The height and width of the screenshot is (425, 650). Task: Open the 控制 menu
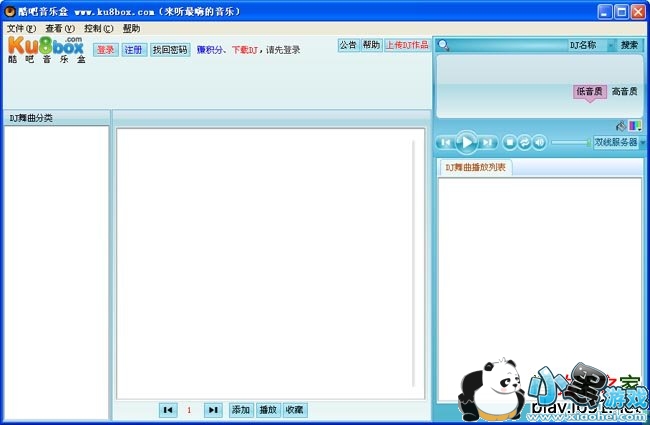[x=98, y=29]
